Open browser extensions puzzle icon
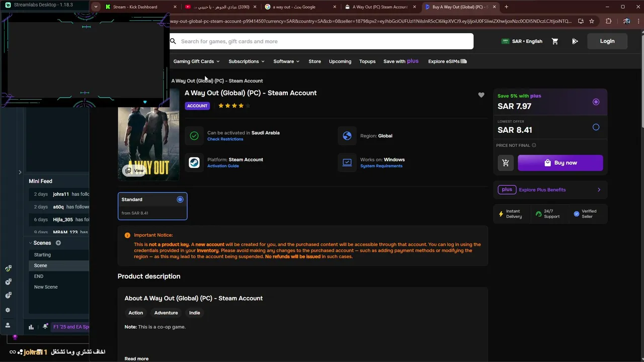 pos(608,21)
